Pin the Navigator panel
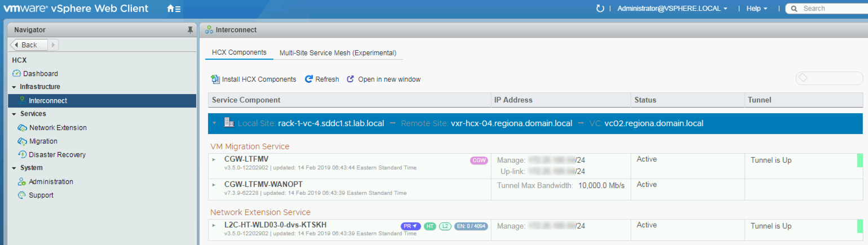The width and height of the screenshot is (868, 245). (x=190, y=30)
